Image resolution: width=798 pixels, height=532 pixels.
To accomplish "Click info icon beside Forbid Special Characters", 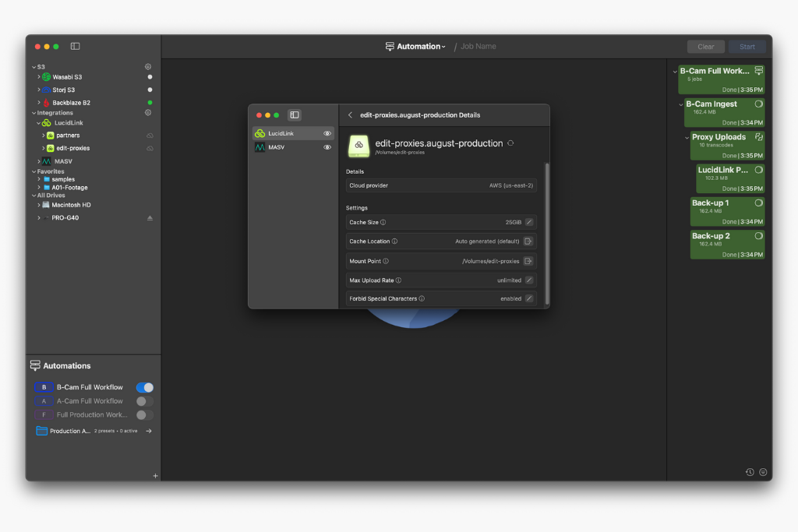I will (x=422, y=298).
